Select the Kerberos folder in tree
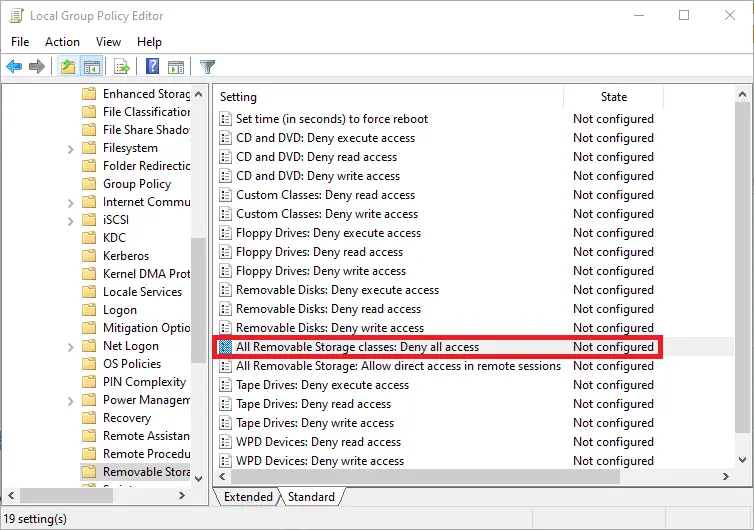 pyautogui.click(x=126, y=255)
